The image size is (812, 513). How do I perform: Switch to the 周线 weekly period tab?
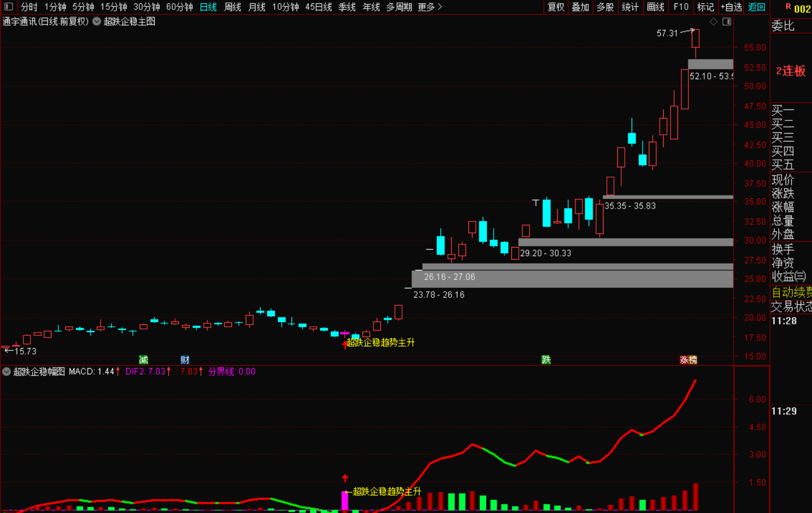232,7
